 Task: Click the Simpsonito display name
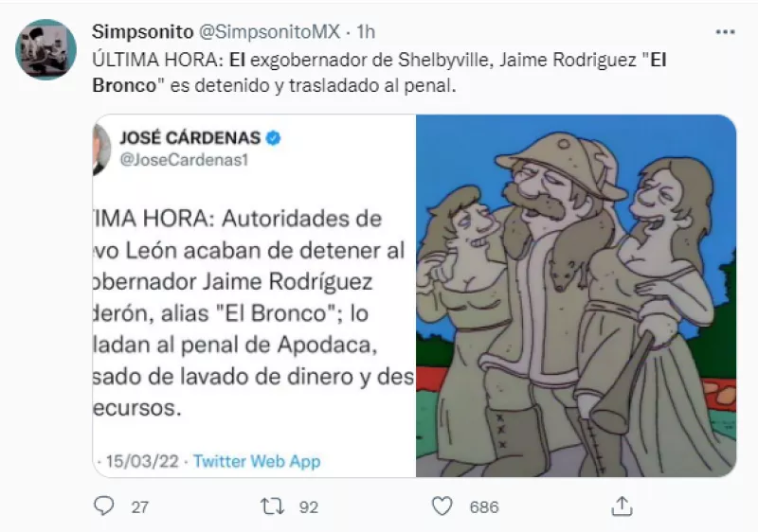143,32
